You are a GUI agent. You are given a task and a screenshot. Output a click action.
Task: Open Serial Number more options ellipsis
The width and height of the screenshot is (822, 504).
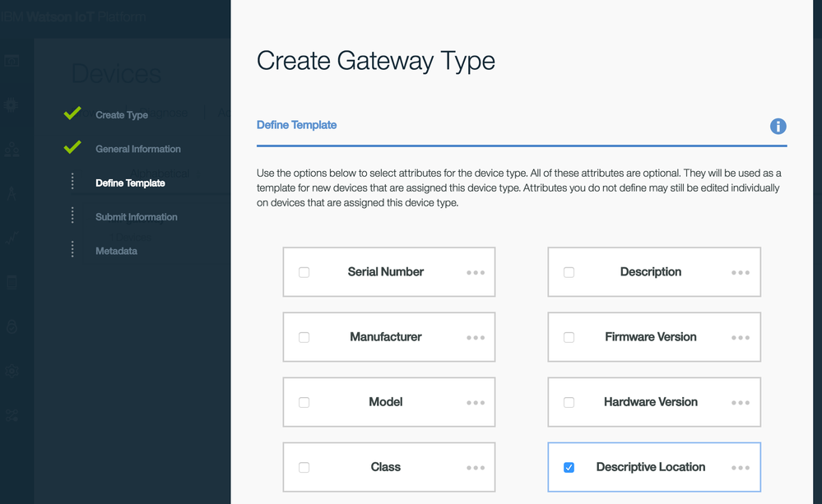tap(476, 272)
